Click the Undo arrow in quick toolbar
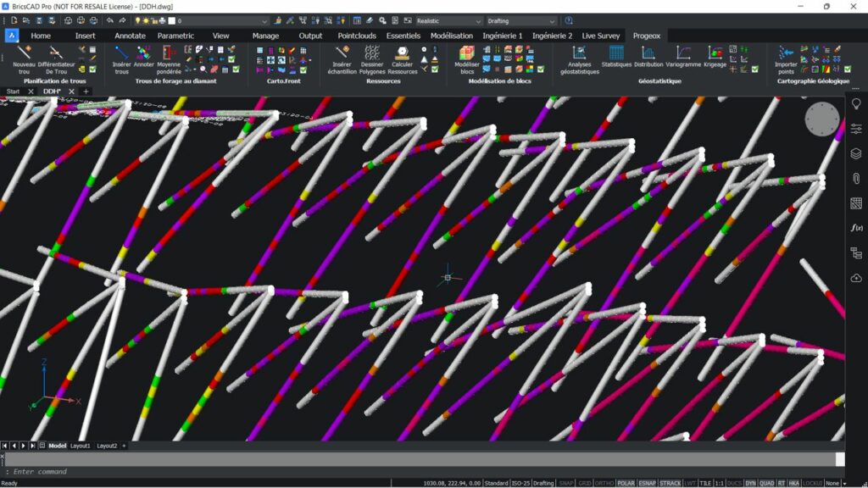The image size is (868, 488). pyautogui.click(x=109, y=20)
